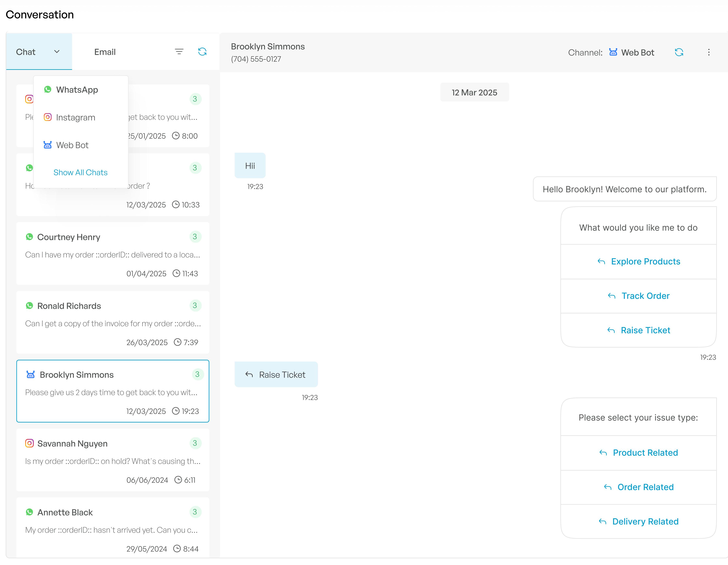Refresh the chat list

pyautogui.click(x=202, y=51)
